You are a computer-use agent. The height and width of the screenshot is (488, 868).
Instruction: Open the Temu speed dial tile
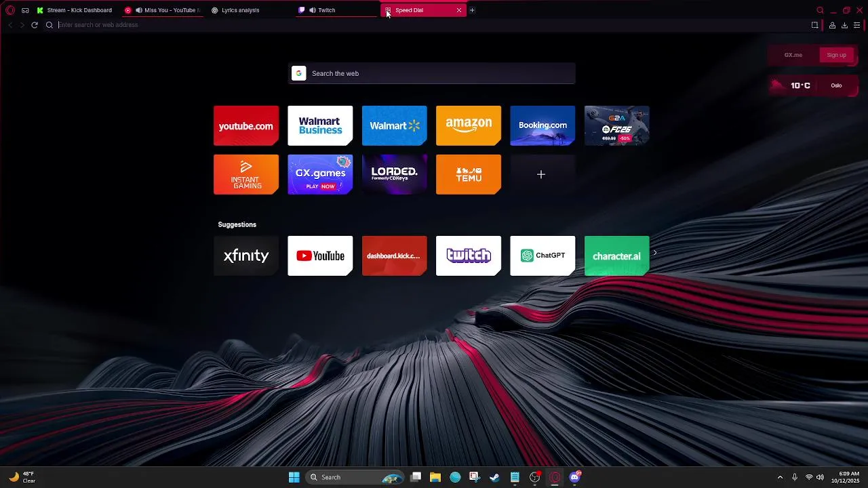coord(469,174)
